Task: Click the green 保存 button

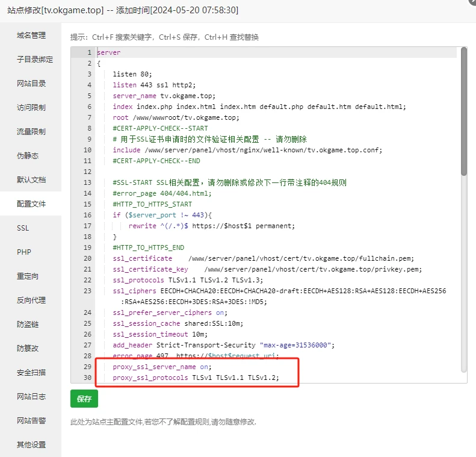Action: pos(84,399)
